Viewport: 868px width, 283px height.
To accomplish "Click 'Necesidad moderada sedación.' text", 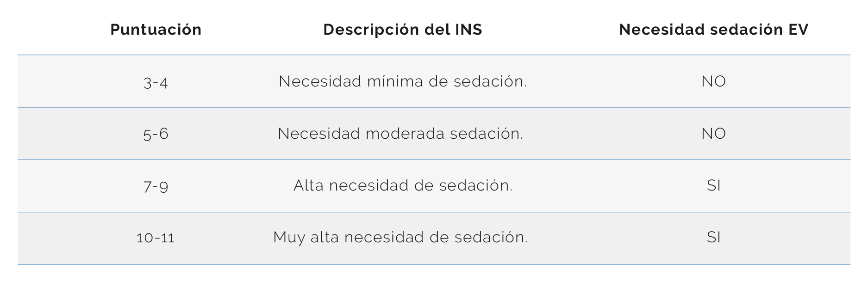I will click(400, 134).
